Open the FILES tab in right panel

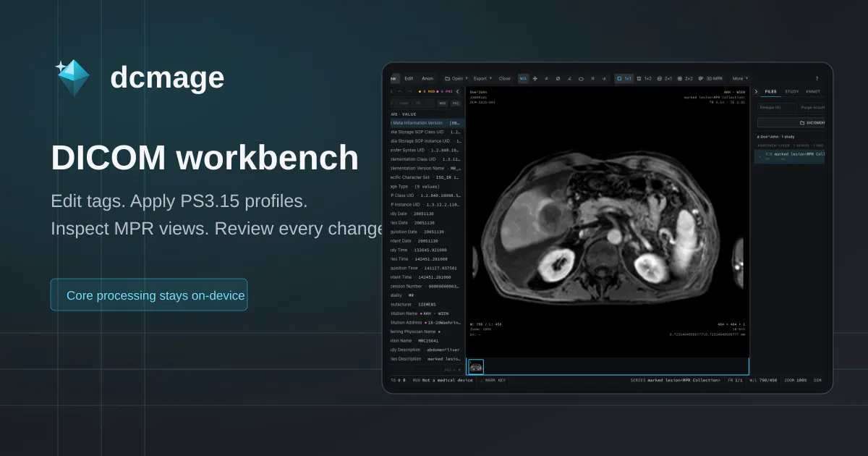770,92
